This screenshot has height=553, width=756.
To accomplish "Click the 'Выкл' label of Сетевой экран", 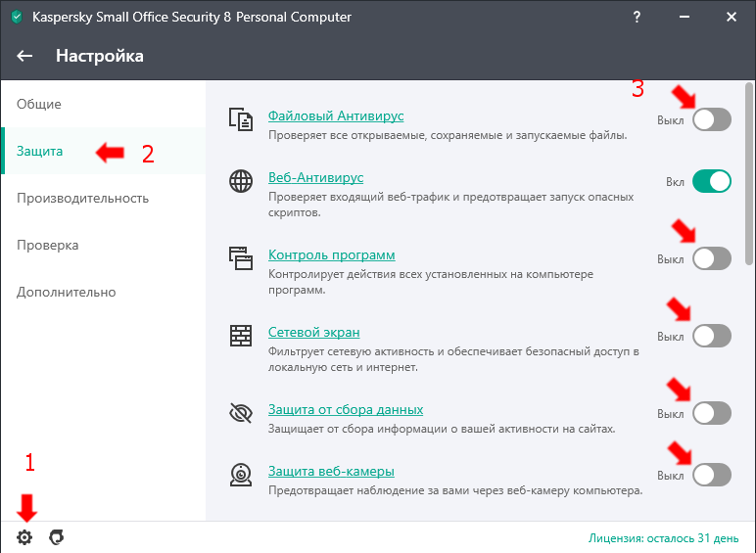I will [x=670, y=337].
